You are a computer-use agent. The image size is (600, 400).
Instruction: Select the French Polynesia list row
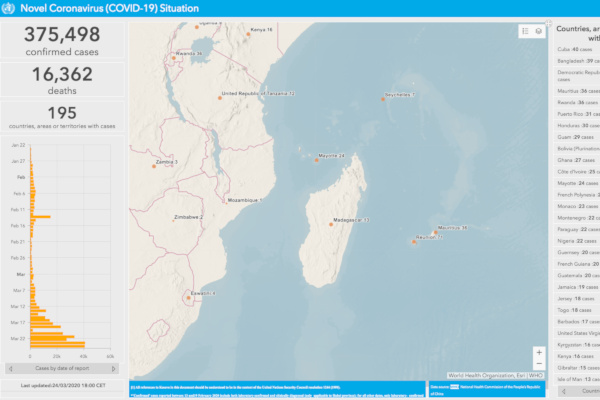pos(577,195)
